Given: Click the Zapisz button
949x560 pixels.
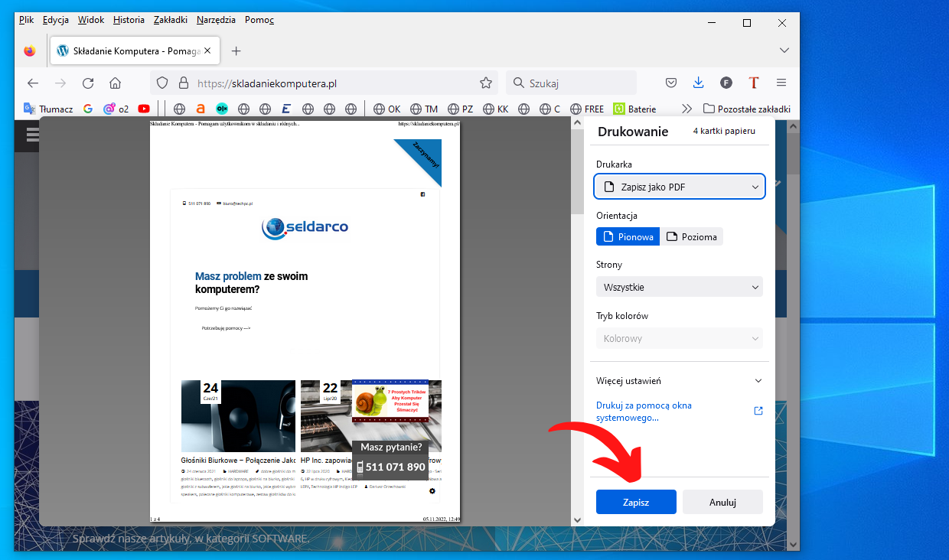Looking at the screenshot, I should (x=636, y=502).
